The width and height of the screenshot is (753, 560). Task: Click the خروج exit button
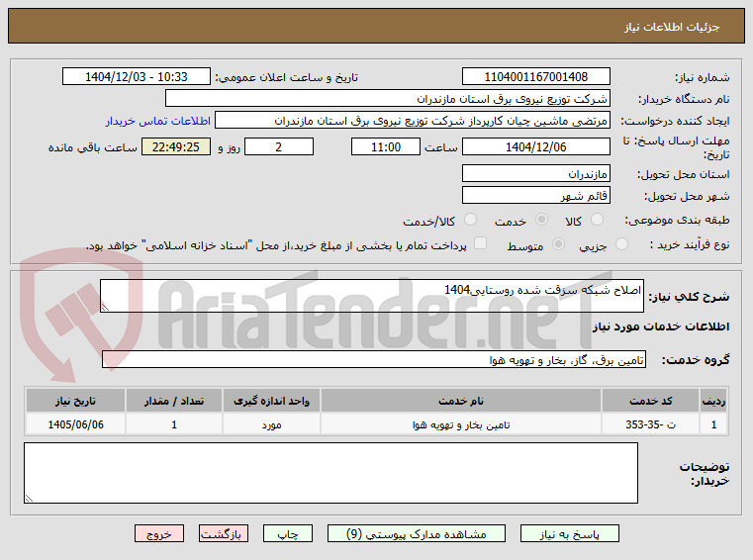click(x=159, y=533)
